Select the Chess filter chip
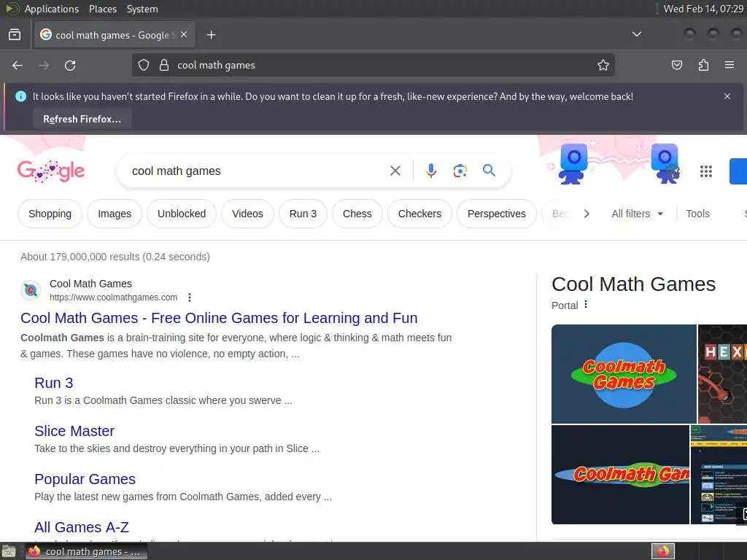The width and height of the screenshot is (747, 560). [357, 214]
